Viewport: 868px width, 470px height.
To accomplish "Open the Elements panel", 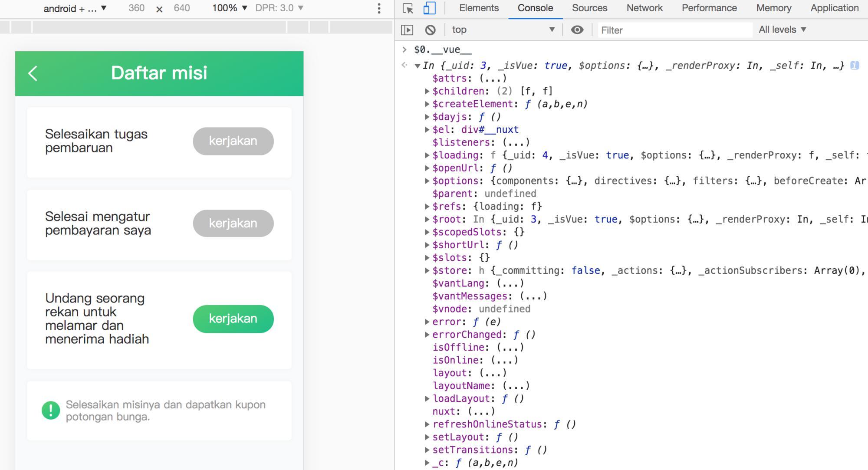I will point(478,8).
